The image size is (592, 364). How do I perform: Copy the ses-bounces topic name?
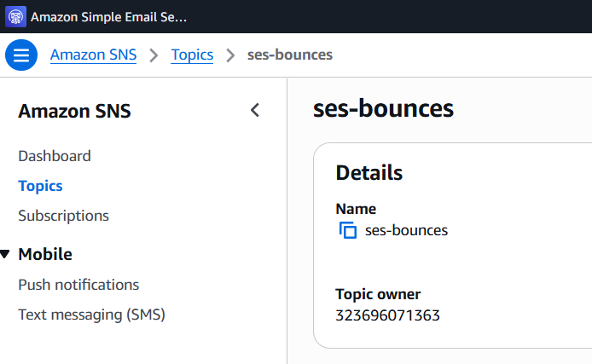point(347,230)
